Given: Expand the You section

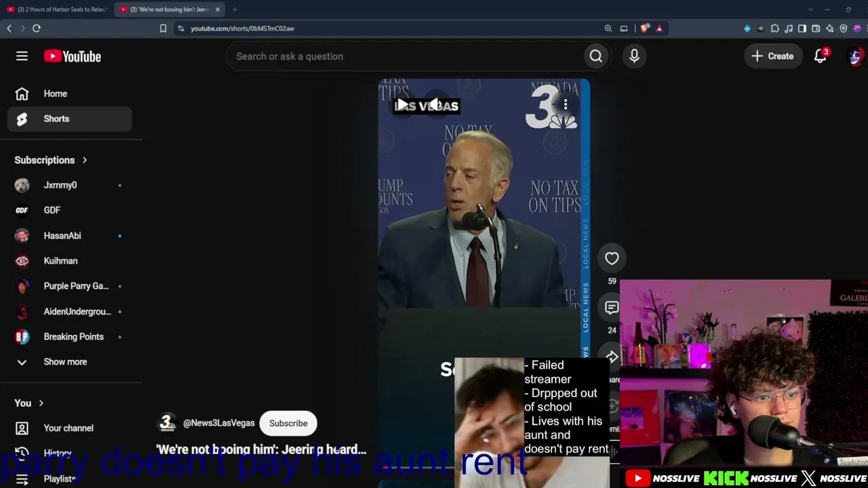Looking at the screenshot, I should (29, 403).
